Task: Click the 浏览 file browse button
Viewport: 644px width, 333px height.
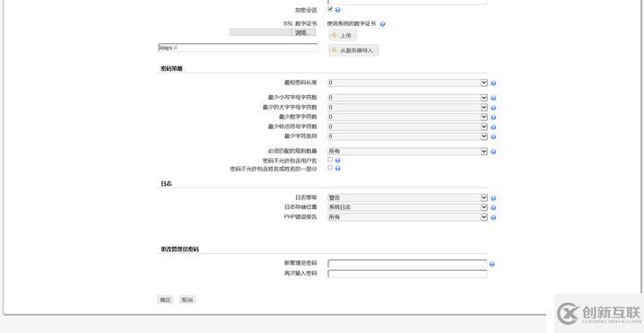Action: (303, 32)
